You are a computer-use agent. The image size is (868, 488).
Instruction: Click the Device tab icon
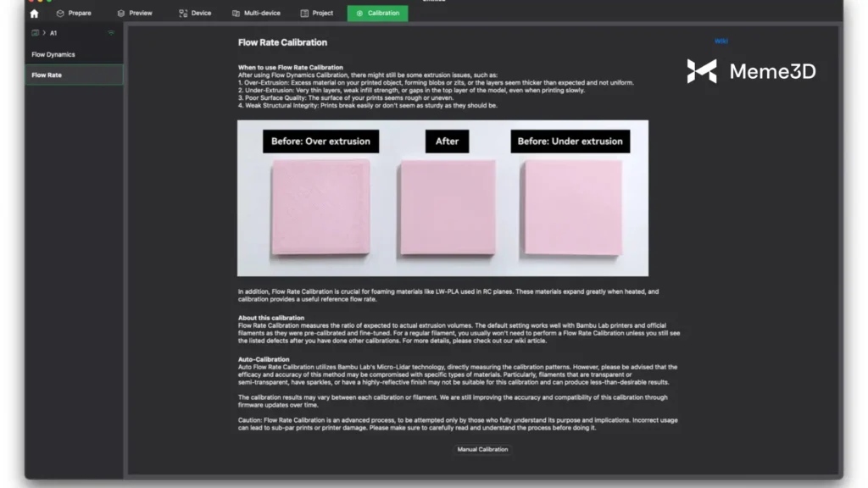pos(183,14)
